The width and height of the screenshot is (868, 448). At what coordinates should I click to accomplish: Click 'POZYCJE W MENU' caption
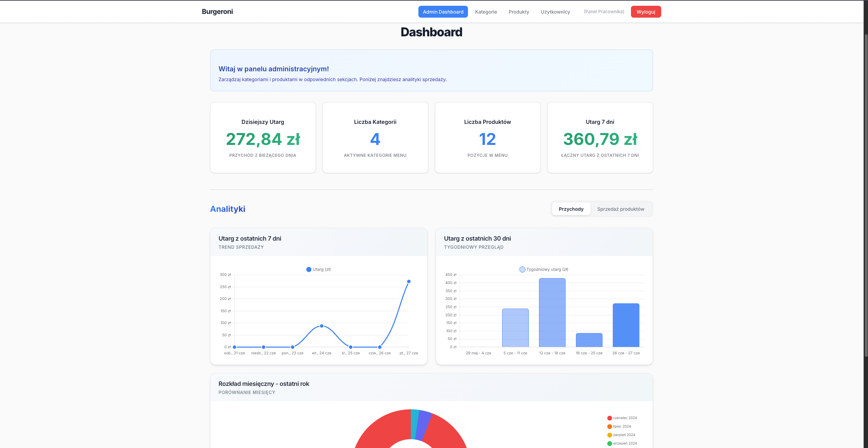(488, 155)
